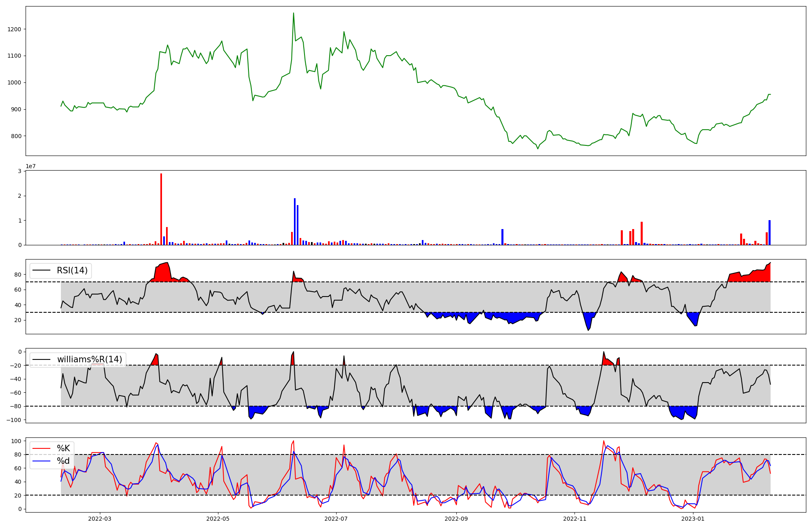Click the 2022-07 date tick label
The image size is (812, 528).
(x=336, y=519)
